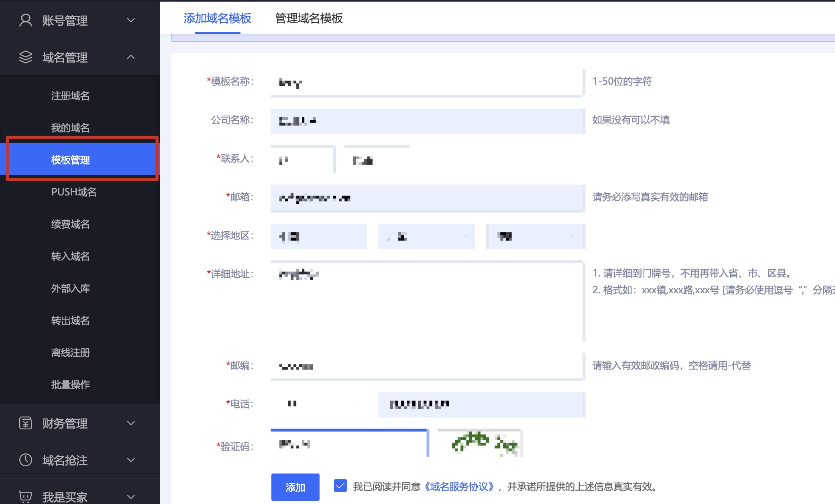Viewport: 835px width, 504px height.
Task: Open the third 选择地区 dropdown
Action: (536, 237)
